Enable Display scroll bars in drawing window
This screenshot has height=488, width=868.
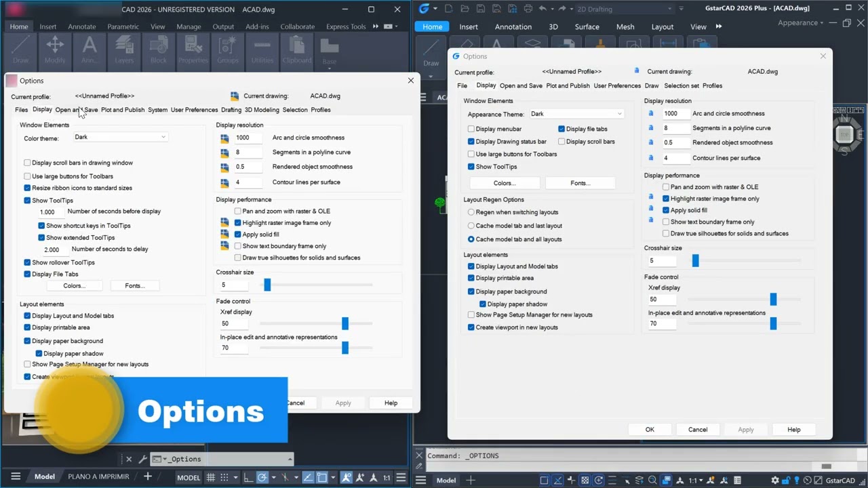coord(27,163)
